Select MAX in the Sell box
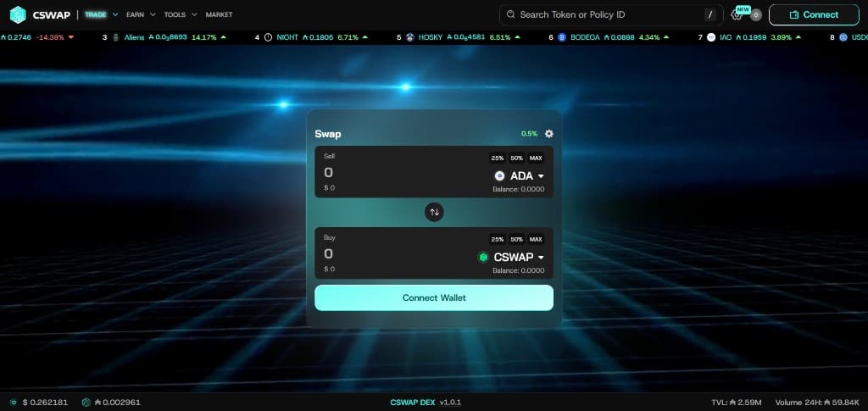The image size is (868, 411). pos(536,158)
